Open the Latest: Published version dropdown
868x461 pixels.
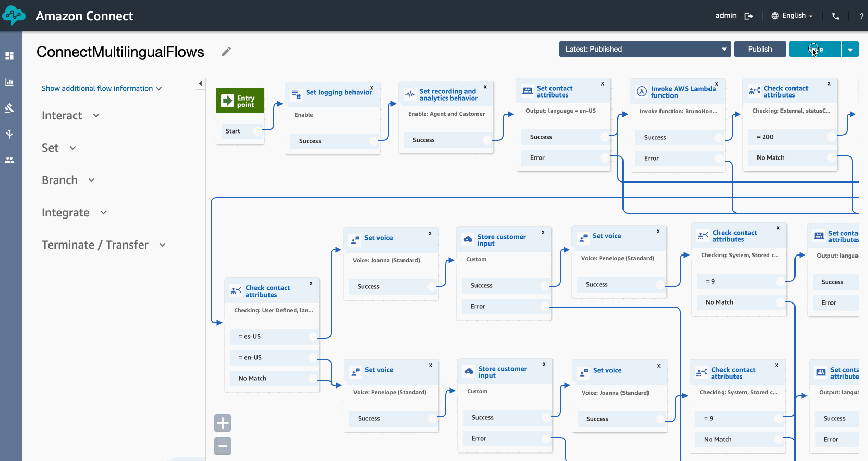[x=645, y=49]
